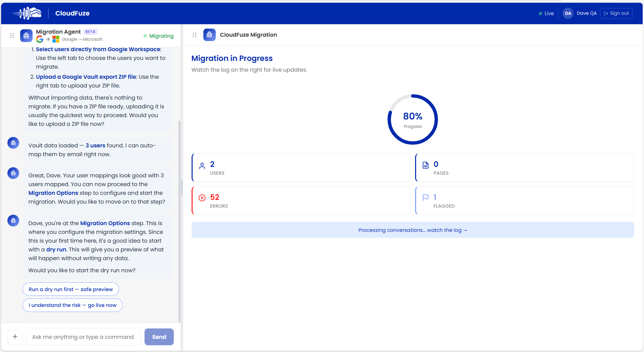Click the bot avatar beside Migration Options step message

click(13, 221)
